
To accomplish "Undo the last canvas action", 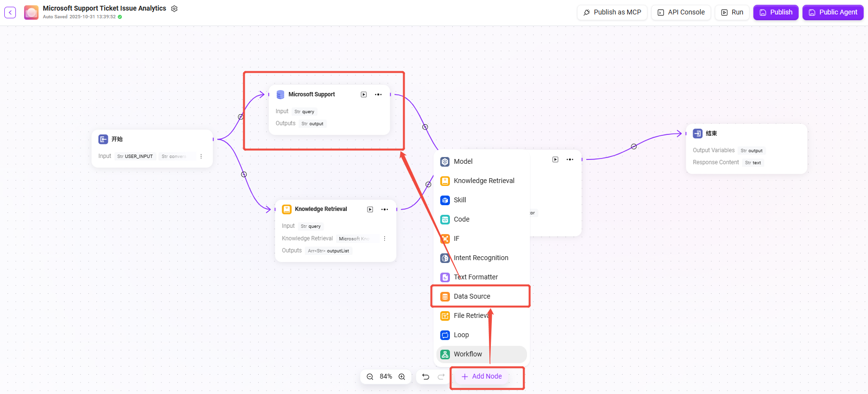I will click(426, 377).
